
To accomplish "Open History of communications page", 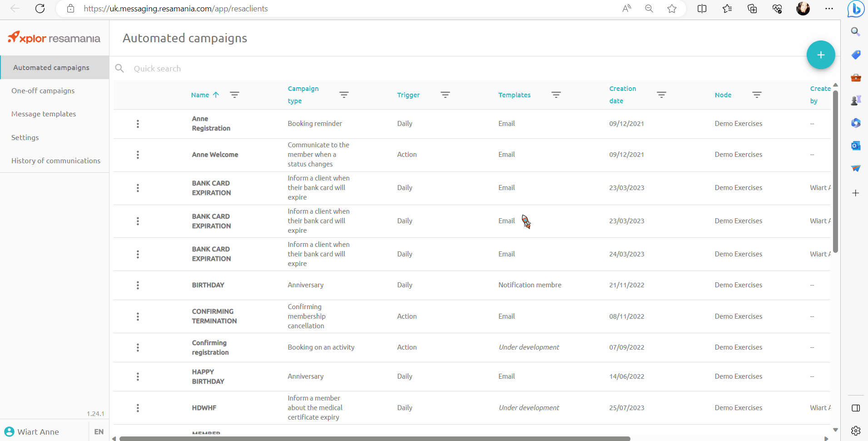I will [x=56, y=161].
